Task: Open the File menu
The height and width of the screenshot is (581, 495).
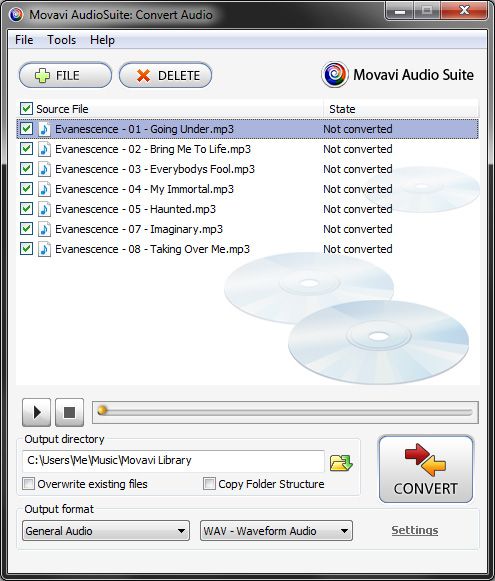Action: tap(24, 40)
